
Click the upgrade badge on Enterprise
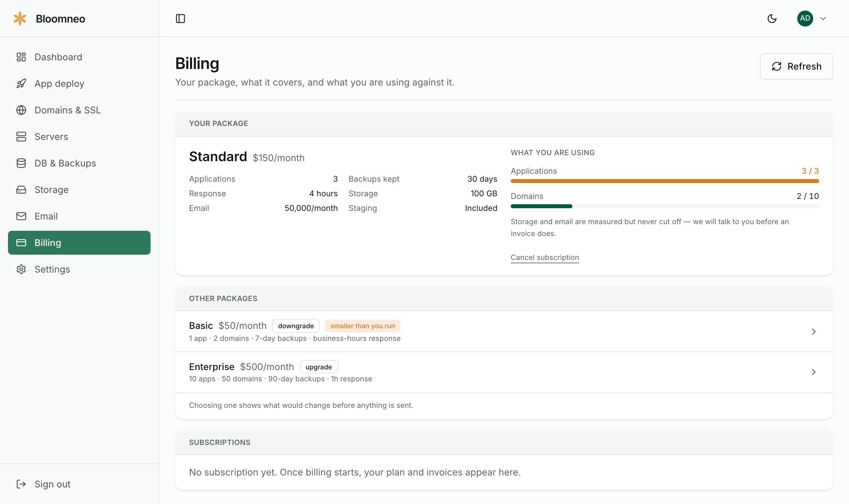319,367
